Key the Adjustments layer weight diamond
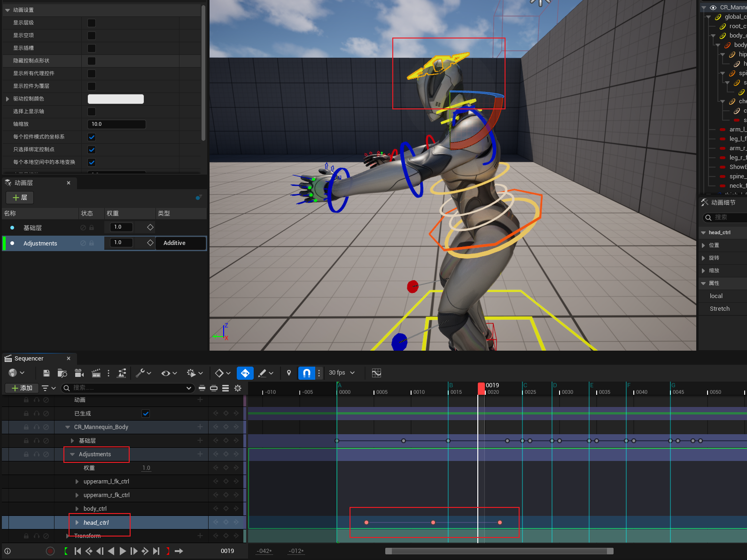Image resolution: width=747 pixels, height=560 pixels. 150,243
